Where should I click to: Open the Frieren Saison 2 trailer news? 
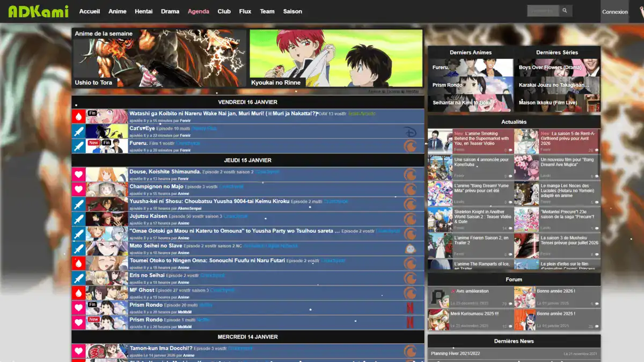(471, 246)
